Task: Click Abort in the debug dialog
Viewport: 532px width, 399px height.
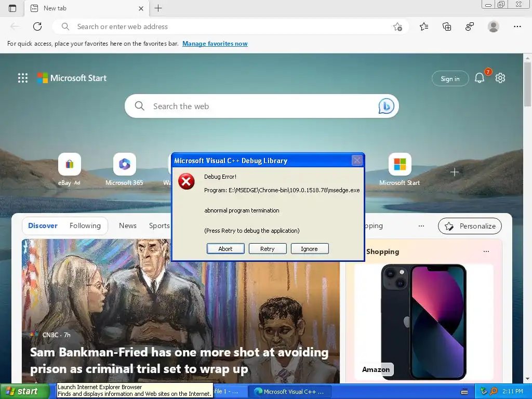Action: 225,249
